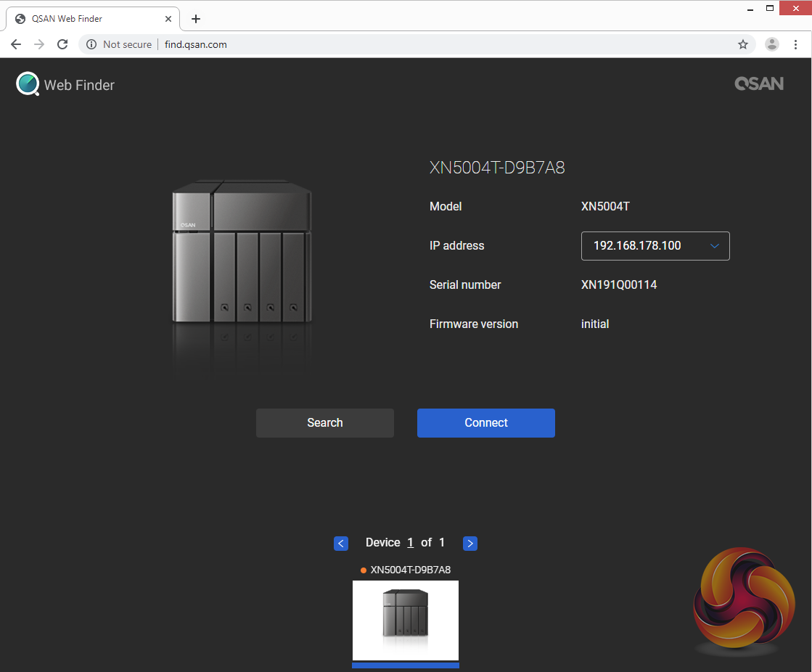Select the XN5004T-D9B7A8 device thumbnail
812x672 pixels.
406,620
